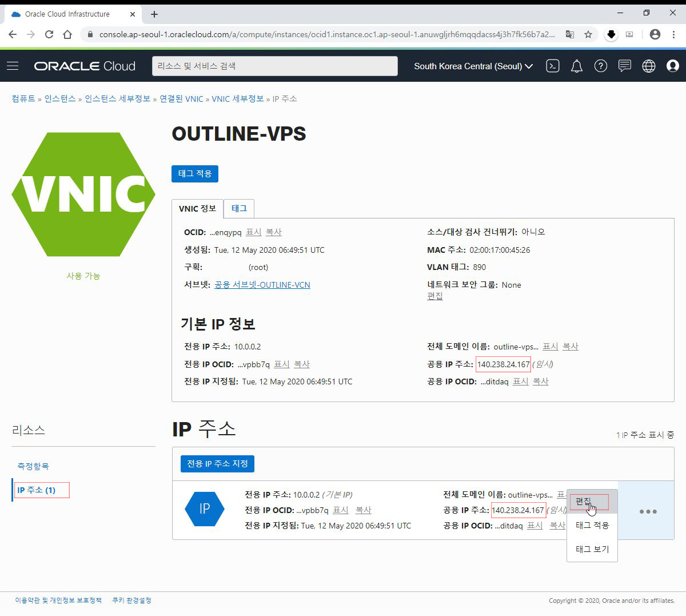Click public IP 140.238.24.167 in 기본 IP 정보
Image resolution: width=686 pixels, height=616 pixels.
pos(504,364)
